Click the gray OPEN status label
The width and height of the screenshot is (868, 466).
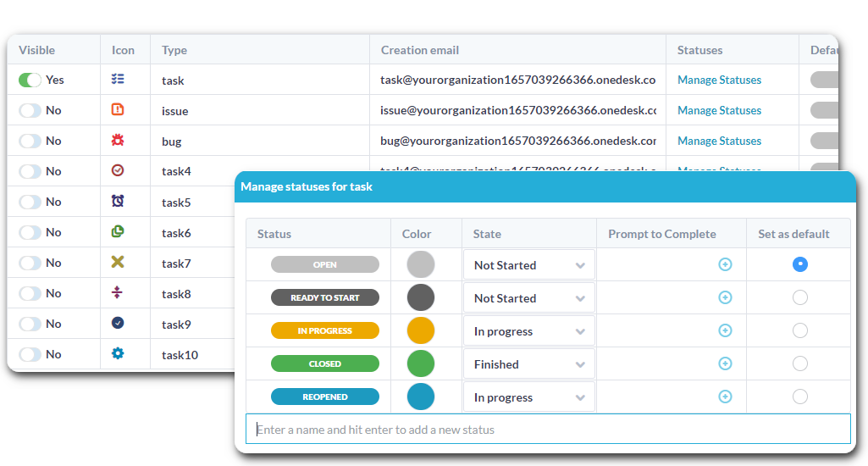click(325, 264)
